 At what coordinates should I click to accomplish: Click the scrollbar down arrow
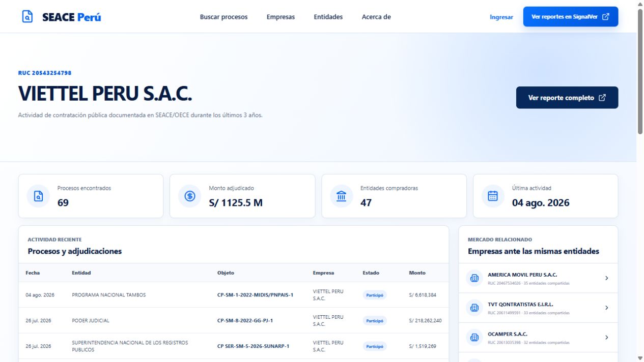640,358
